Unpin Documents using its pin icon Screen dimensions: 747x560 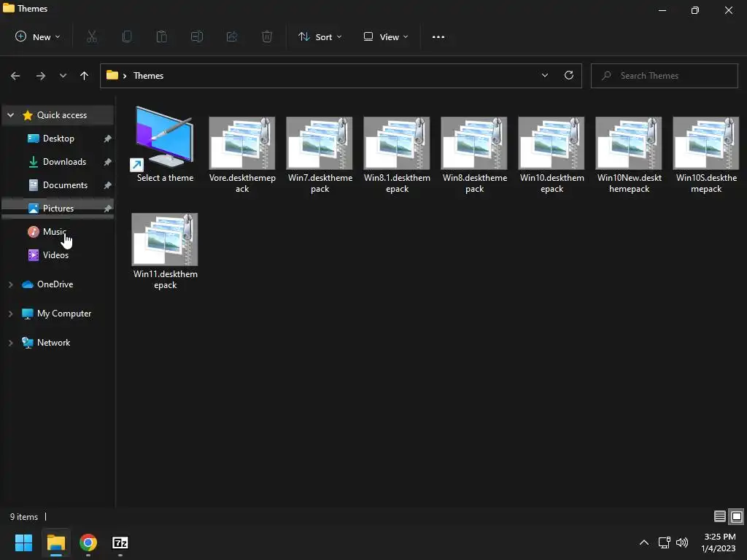[x=108, y=184]
